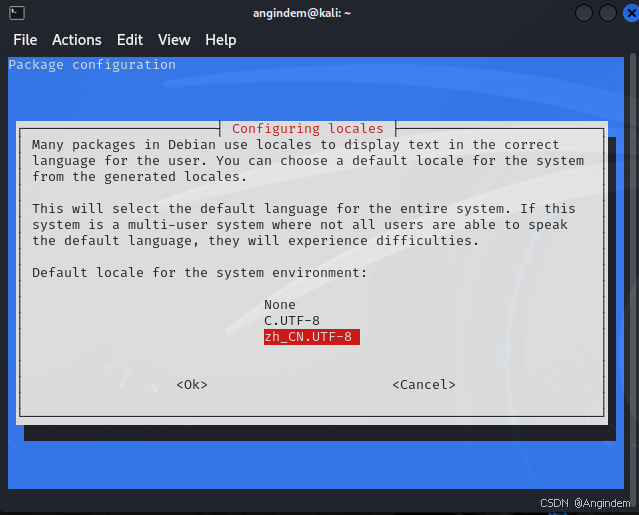Confirm with the <Ok> button
This screenshot has height=515, width=639.
pos(192,385)
